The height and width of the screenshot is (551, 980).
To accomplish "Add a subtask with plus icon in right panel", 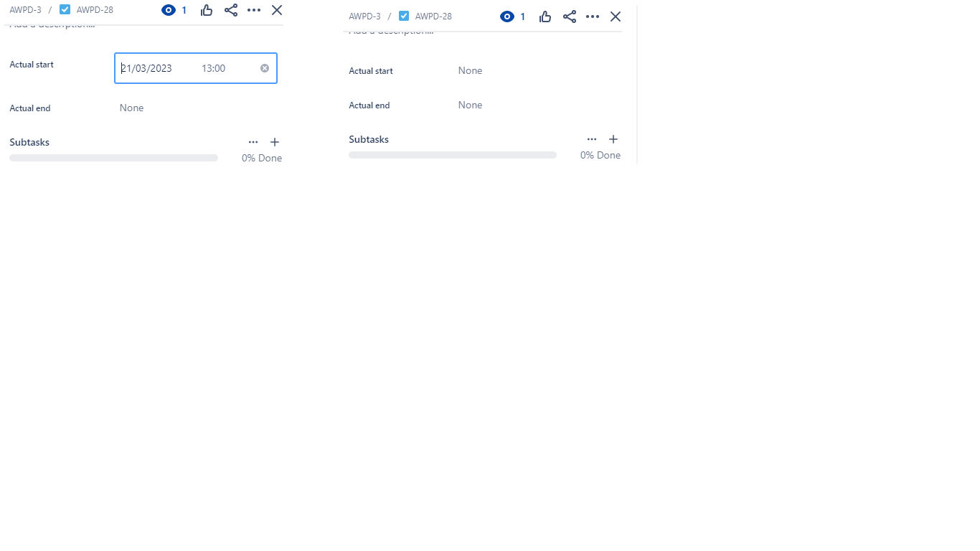I will pos(613,139).
